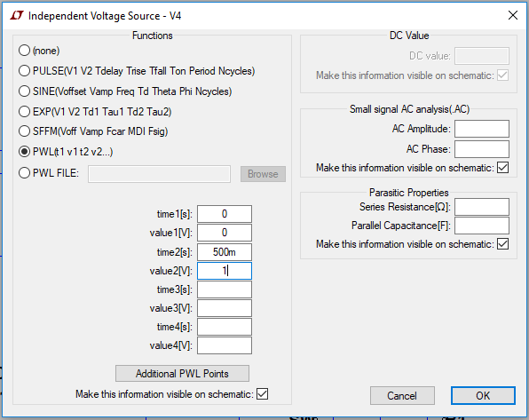Close the Independent Voltage Source dialog
The image size is (529, 420).
point(512,15)
